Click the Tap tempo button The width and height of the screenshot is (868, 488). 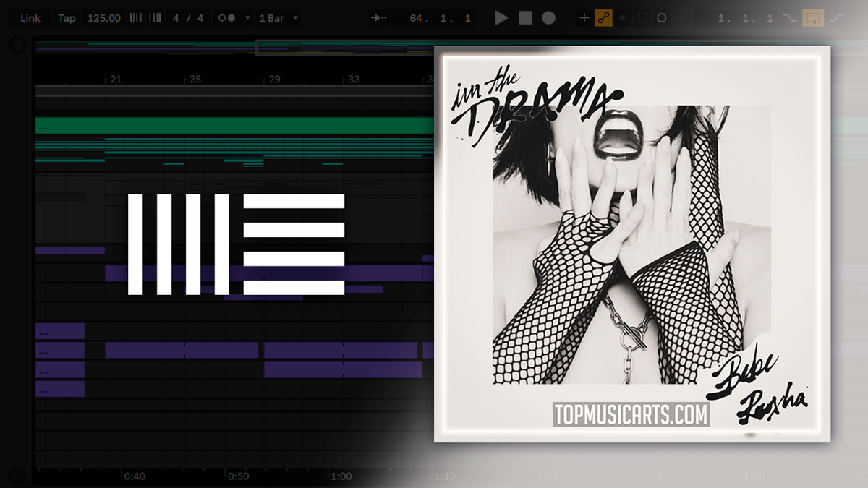[67, 17]
